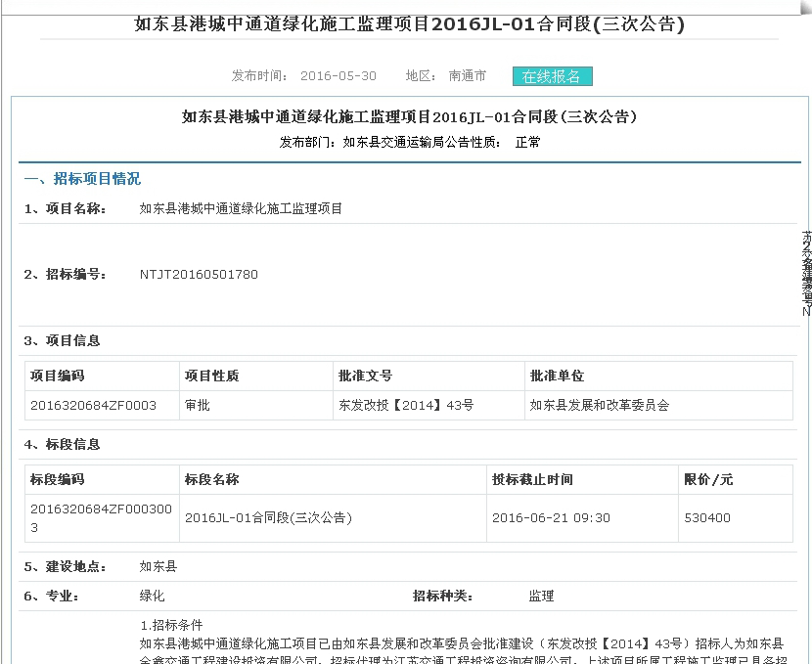Screen dimensions: 812x664
Task: Click the 2、招标编号 label
Action: click(x=65, y=274)
